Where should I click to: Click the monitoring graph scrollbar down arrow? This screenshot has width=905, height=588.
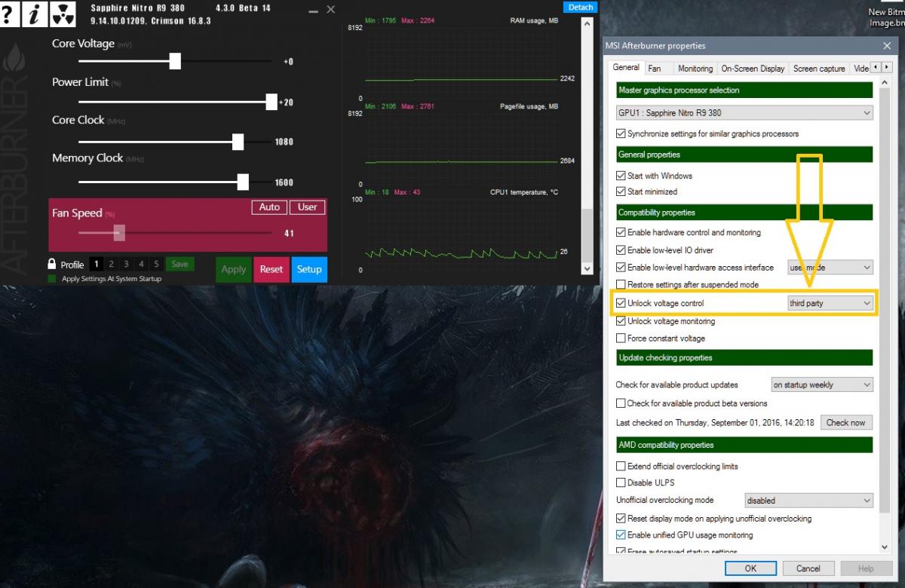[587, 268]
